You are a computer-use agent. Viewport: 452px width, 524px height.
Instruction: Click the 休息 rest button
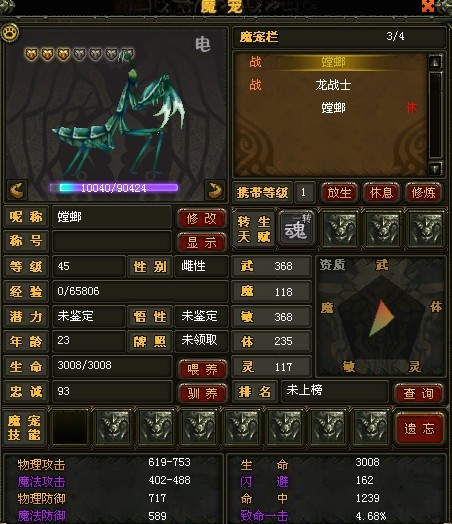(381, 192)
